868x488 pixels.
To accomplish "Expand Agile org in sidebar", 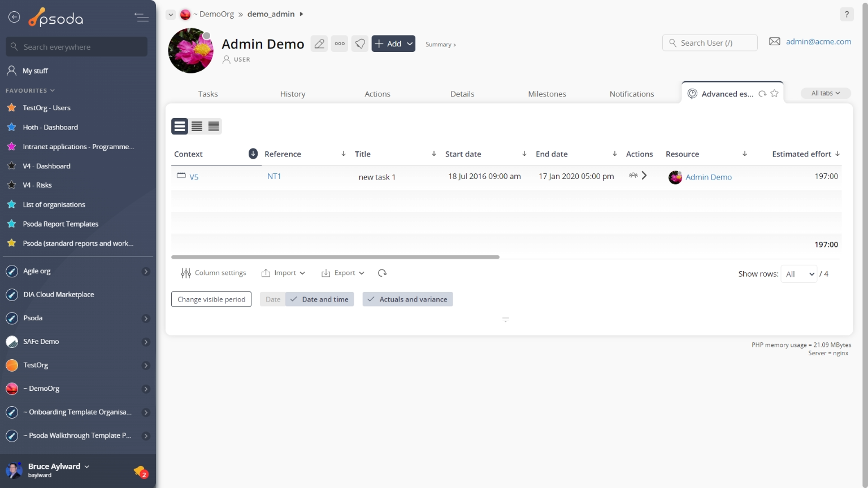I will click(x=146, y=272).
